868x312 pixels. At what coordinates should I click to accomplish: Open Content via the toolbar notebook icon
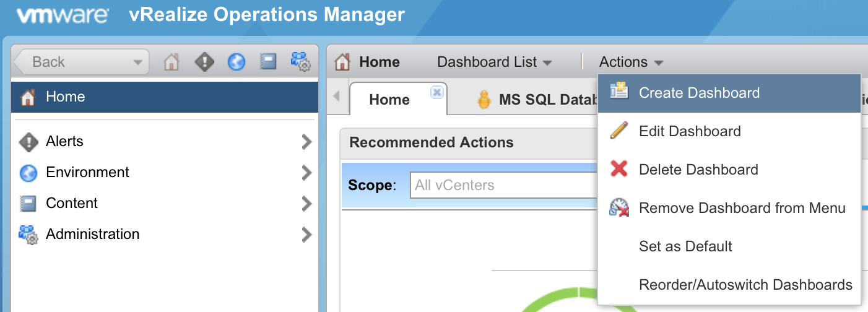point(268,62)
